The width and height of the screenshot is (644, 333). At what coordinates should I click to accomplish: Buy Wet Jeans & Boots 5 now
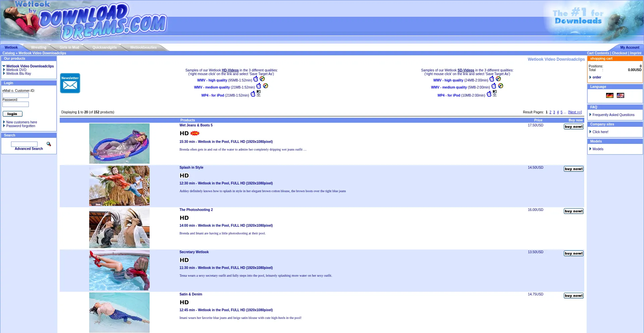tap(574, 127)
